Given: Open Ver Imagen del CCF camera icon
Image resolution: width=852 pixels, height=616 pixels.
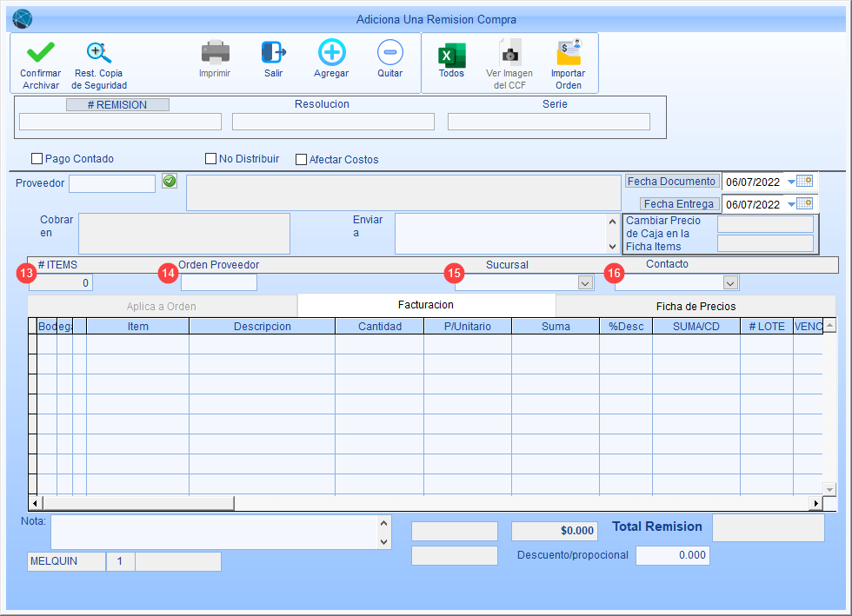Looking at the screenshot, I should click(x=509, y=53).
